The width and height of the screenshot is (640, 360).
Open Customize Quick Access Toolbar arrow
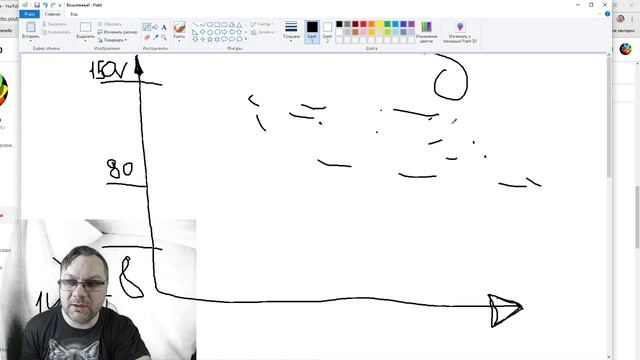pyautogui.click(x=60, y=5)
